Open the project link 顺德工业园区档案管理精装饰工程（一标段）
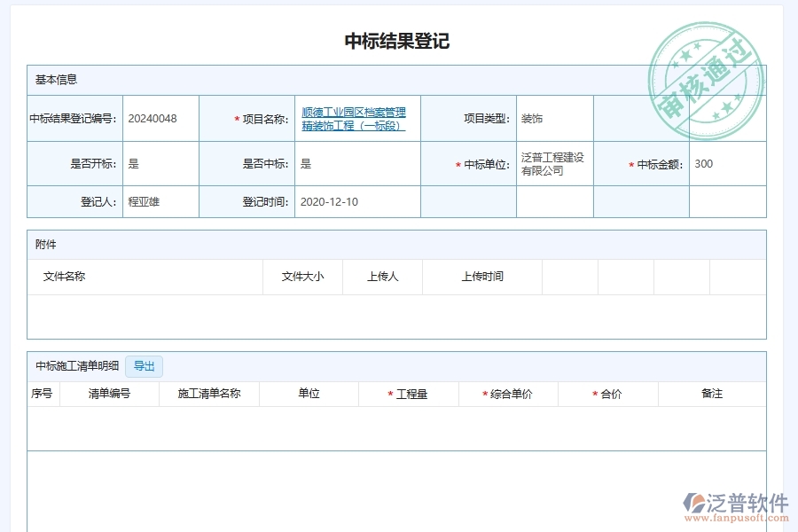 point(353,118)
